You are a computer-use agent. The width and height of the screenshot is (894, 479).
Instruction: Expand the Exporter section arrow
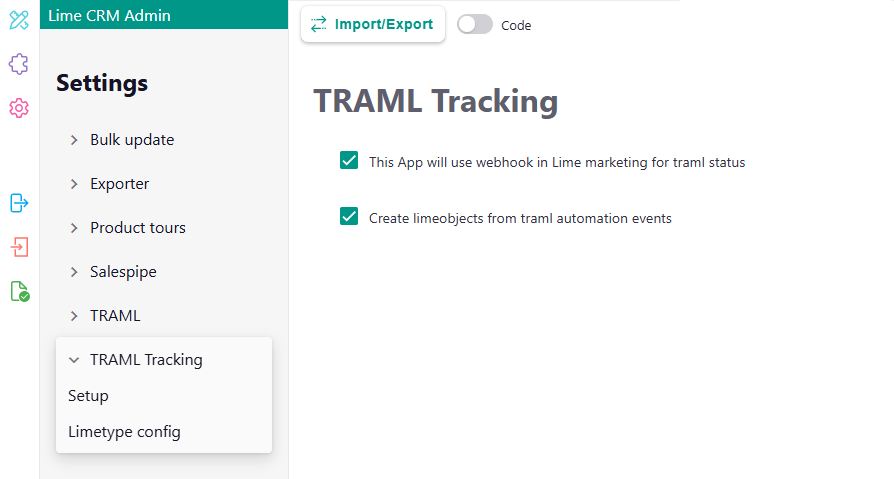[74, 184]
